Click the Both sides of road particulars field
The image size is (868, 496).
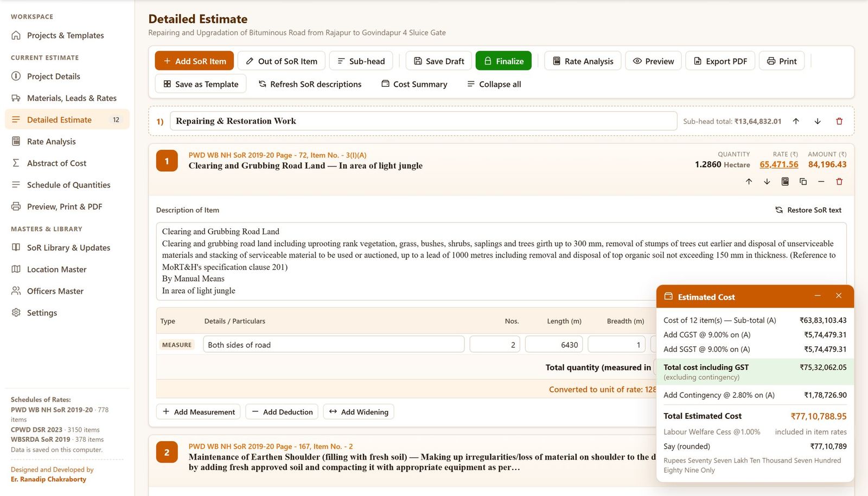334,345
